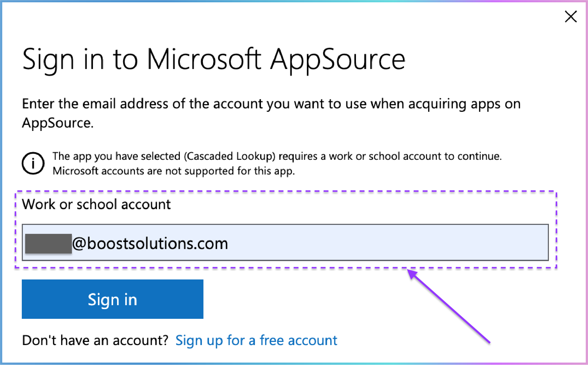Click the word AppSource in the heading
This screenshot has width=588, height=365.
(x=338, y=60)
